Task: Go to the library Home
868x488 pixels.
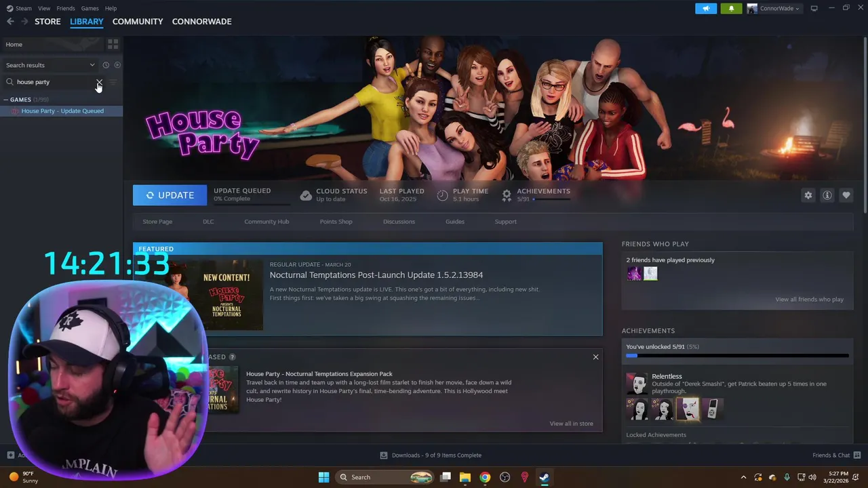Action: (x=53, y=44)
